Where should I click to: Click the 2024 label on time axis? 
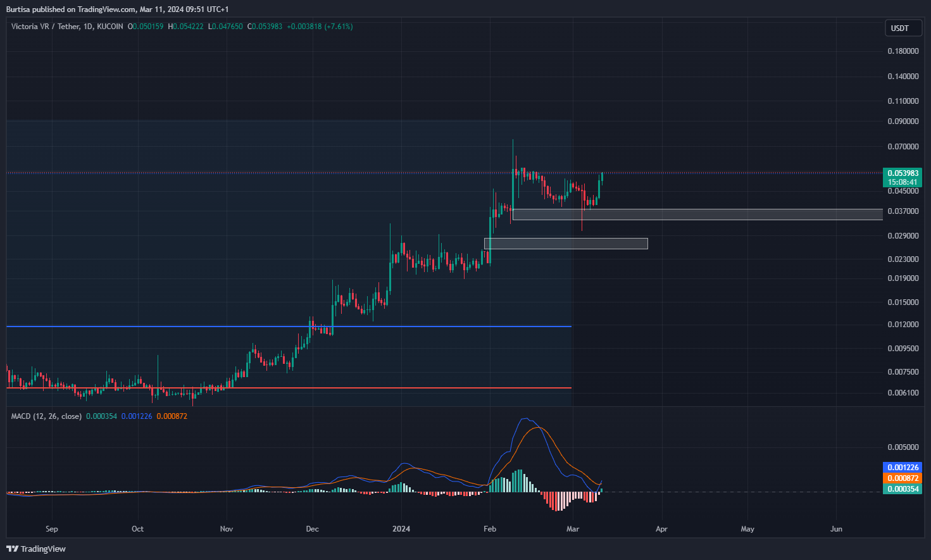pos(401,529)
